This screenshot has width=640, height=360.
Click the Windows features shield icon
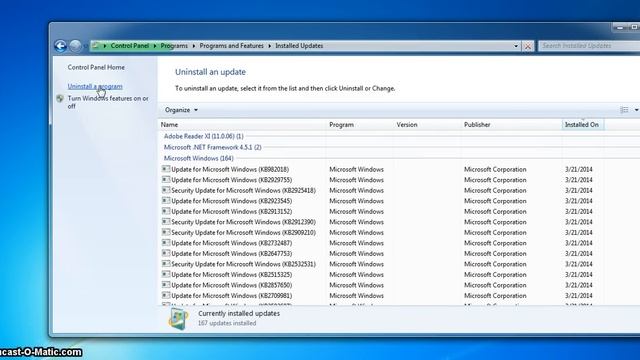click(60, 98)
